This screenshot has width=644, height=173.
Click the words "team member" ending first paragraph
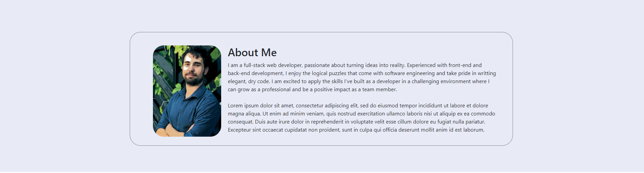[x=379, y=90]
